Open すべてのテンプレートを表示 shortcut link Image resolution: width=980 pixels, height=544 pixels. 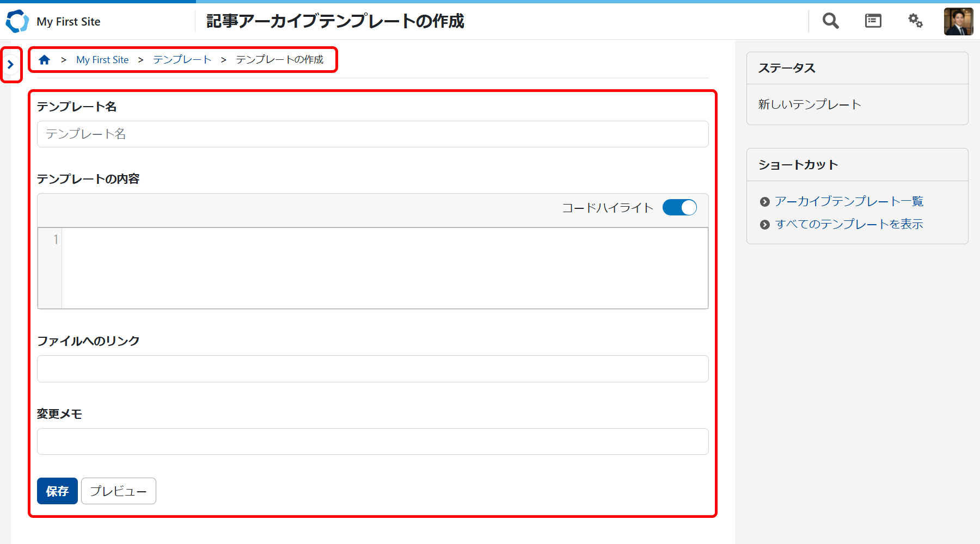tap(849, 224)
